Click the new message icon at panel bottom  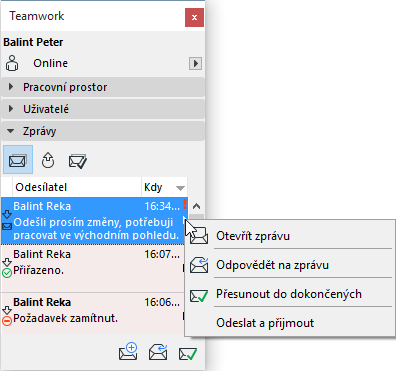tap(128, 352)
